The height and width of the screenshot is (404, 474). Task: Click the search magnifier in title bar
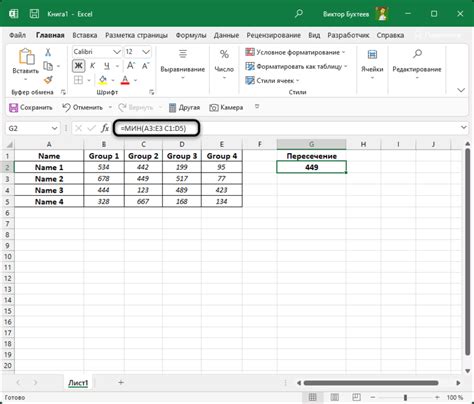pyautogui.click(x=299, y=14)
